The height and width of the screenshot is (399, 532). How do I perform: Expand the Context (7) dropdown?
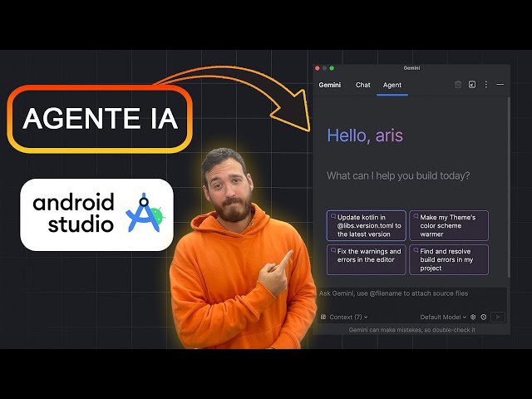pos(348,317)
